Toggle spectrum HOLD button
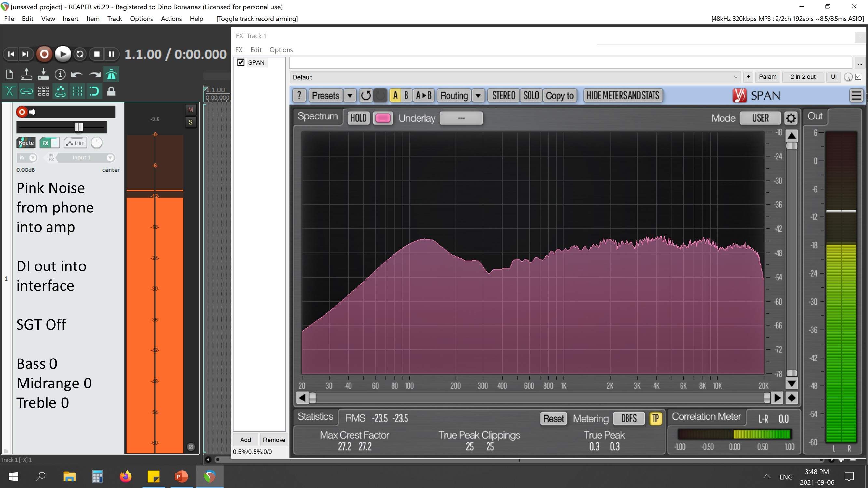Image resolution: width=868 pixels, height=488 pixels. [358, 118]
